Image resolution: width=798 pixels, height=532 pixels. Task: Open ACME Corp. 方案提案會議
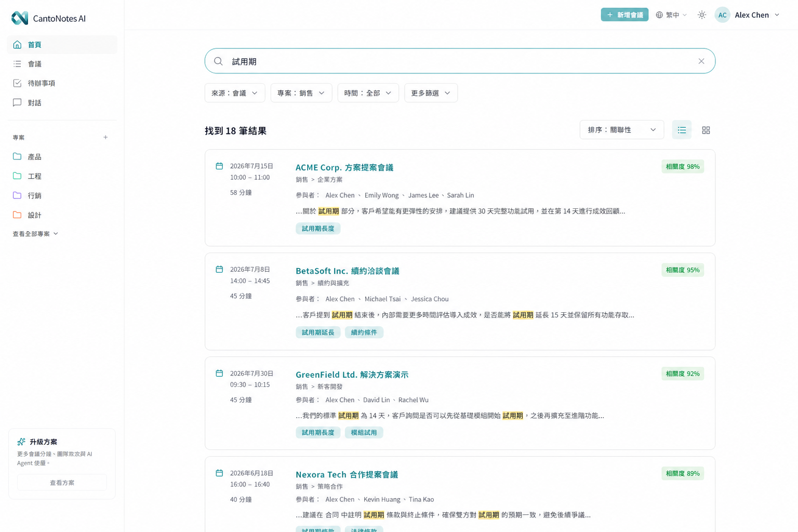(x=344, y=167)
